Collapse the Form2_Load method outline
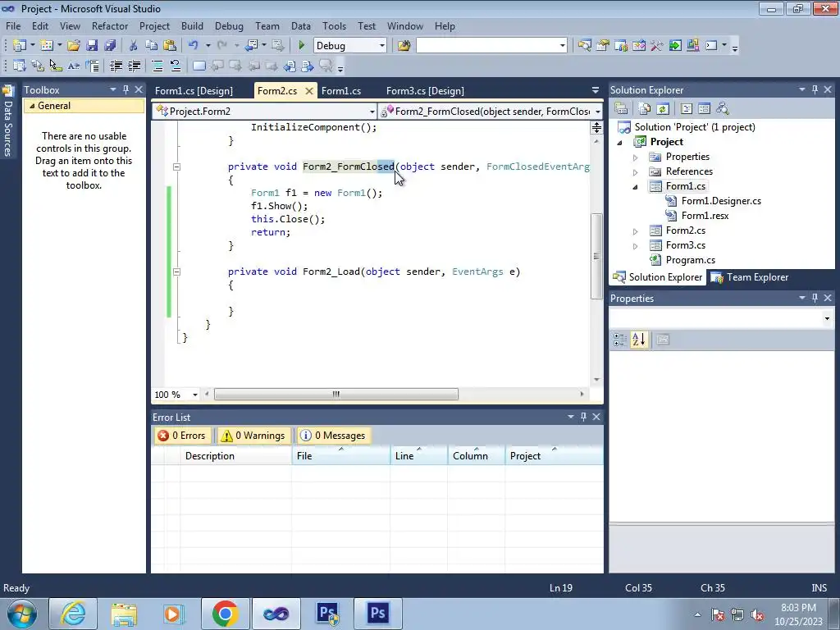This screenshot has width=840, height=630. [176, 272]
